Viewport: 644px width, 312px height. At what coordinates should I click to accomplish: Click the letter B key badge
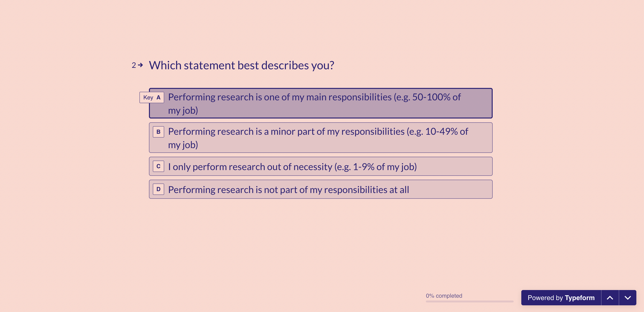point(158,132)
